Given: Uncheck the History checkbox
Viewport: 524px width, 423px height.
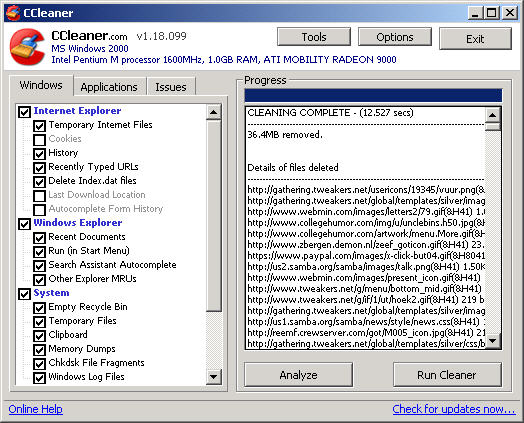Looking at the screenshot, I should pyautogui.click(x=39, y=154).
